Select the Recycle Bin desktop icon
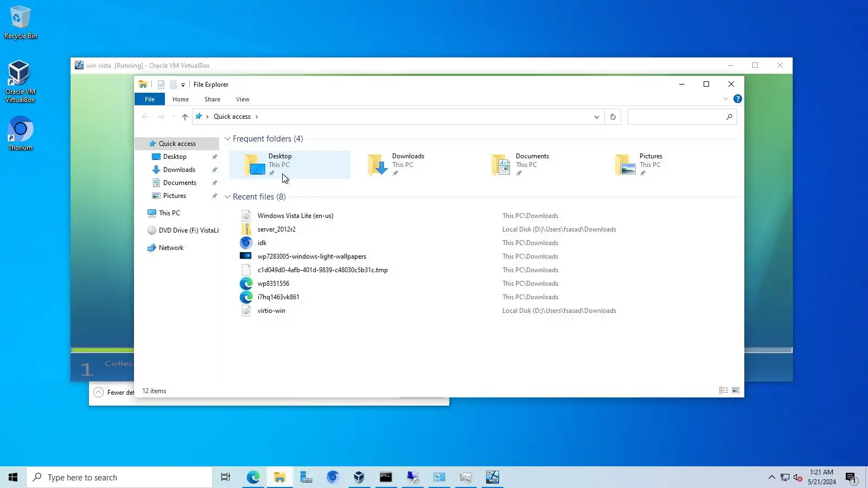This screenshot has width=868, height=488. point(20,23)
